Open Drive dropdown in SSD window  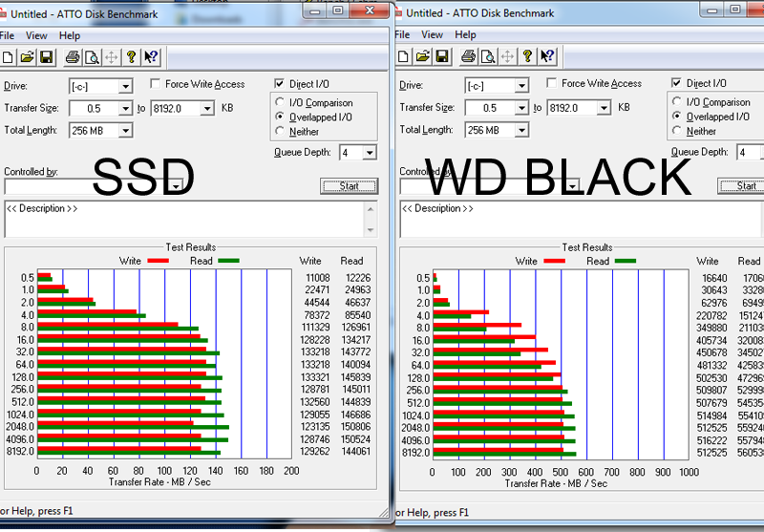point(125,87)
